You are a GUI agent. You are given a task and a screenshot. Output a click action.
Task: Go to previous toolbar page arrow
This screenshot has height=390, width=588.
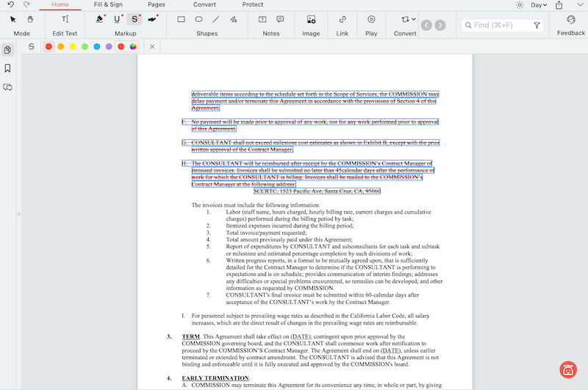(x=426, y=25)
